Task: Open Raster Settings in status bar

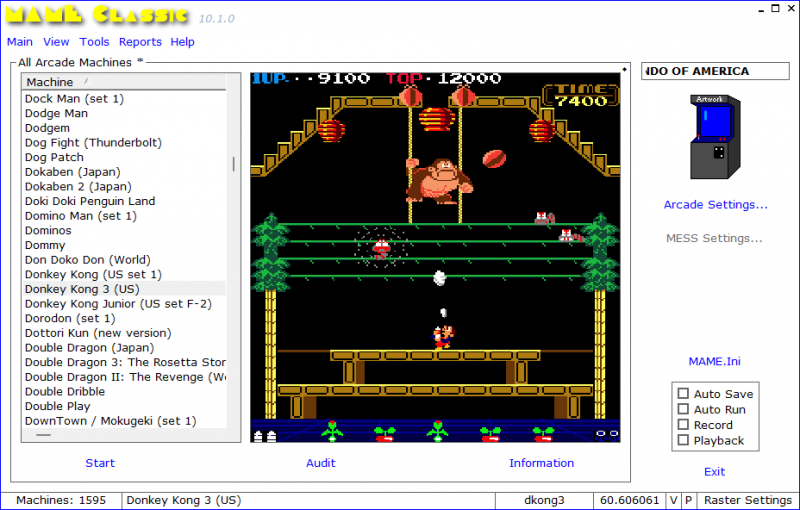Action: point(748,500)
